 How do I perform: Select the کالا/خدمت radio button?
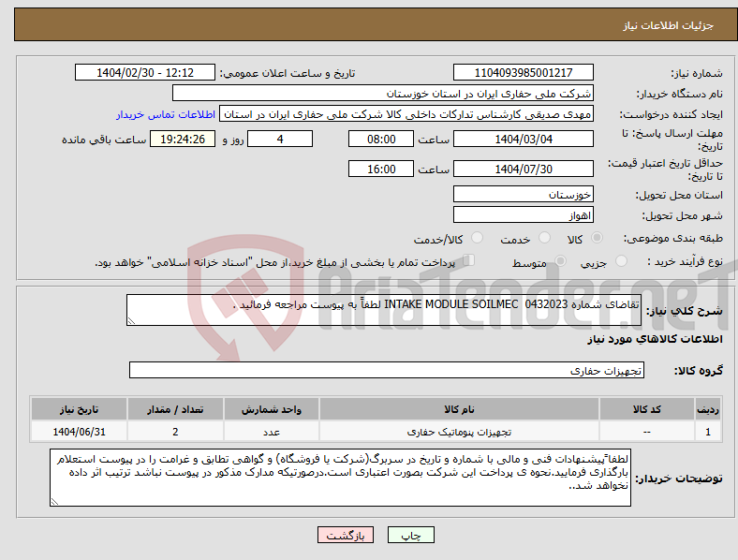(478, 238)
